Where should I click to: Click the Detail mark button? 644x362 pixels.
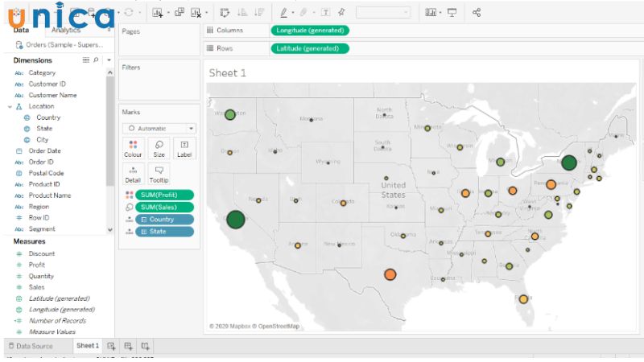[x=133, y=175]
